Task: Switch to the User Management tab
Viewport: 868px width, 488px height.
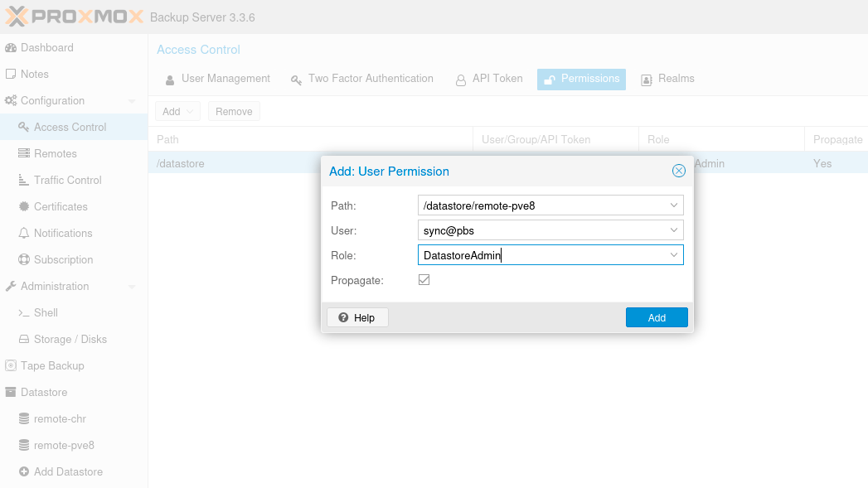Action: 217,79
